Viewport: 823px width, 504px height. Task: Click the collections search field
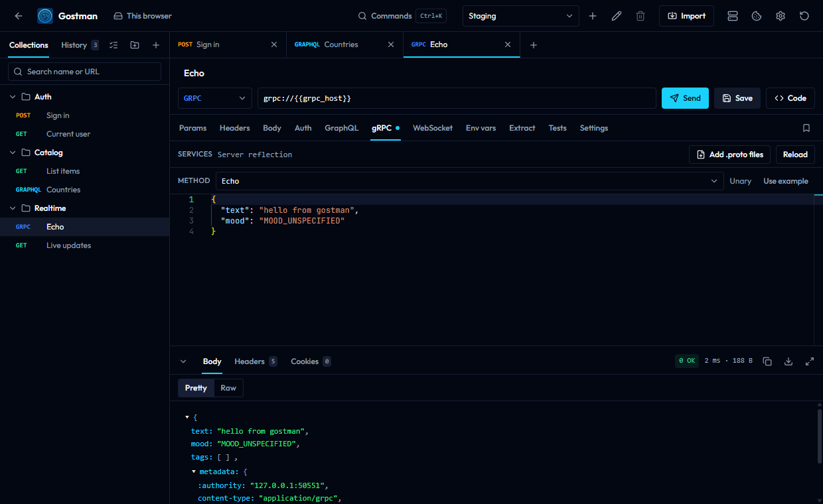84,72
